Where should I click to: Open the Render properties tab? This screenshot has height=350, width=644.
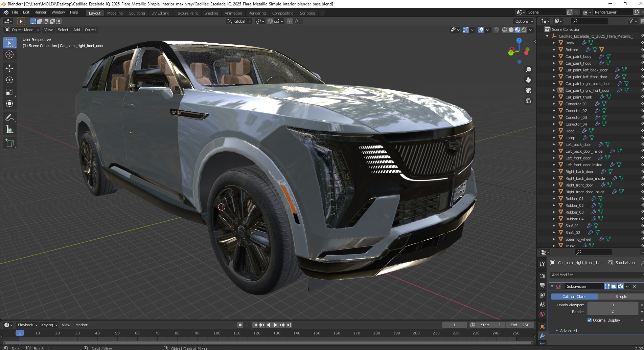pyautogui.click(x=542, y=276)
